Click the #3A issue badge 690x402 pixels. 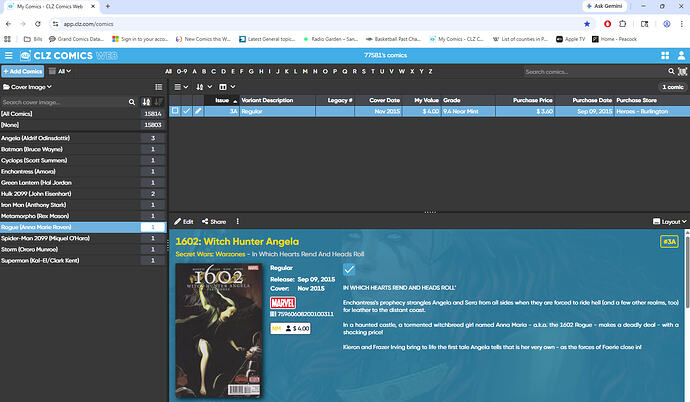coord(669,241)
